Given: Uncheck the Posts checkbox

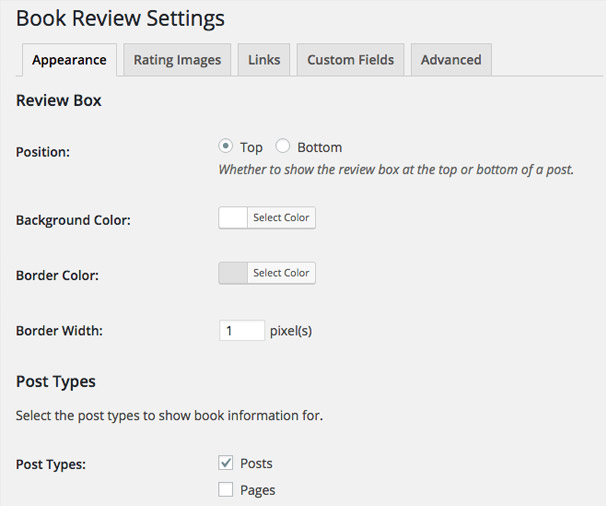Looking at the screenshot, I should tap(225, 463).
